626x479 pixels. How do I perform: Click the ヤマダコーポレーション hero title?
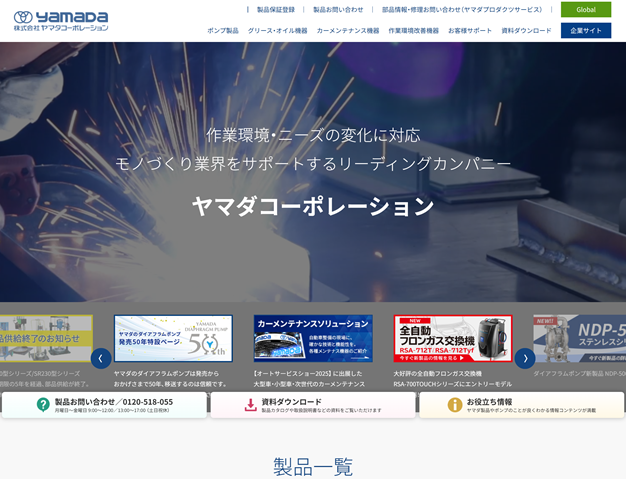coord(313,206)
